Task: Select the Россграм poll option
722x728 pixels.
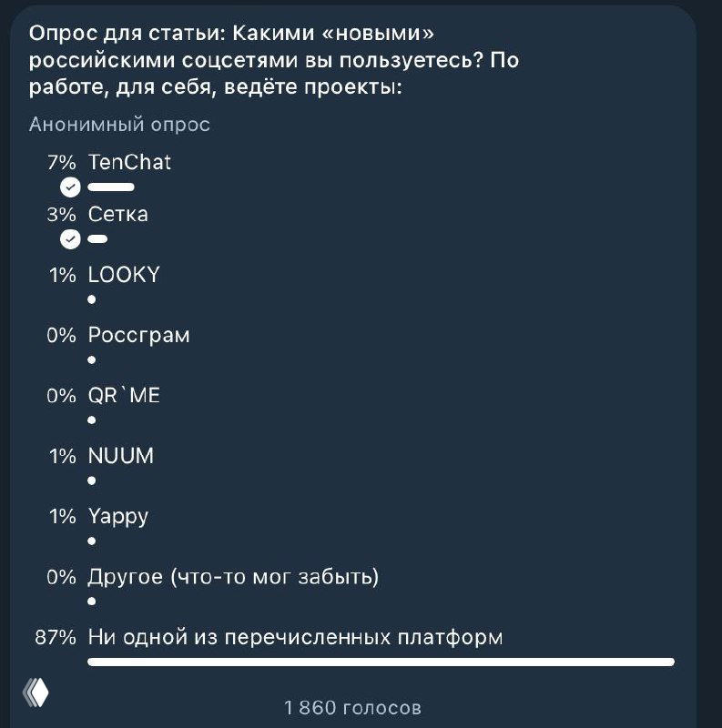Action: (137, 335)
